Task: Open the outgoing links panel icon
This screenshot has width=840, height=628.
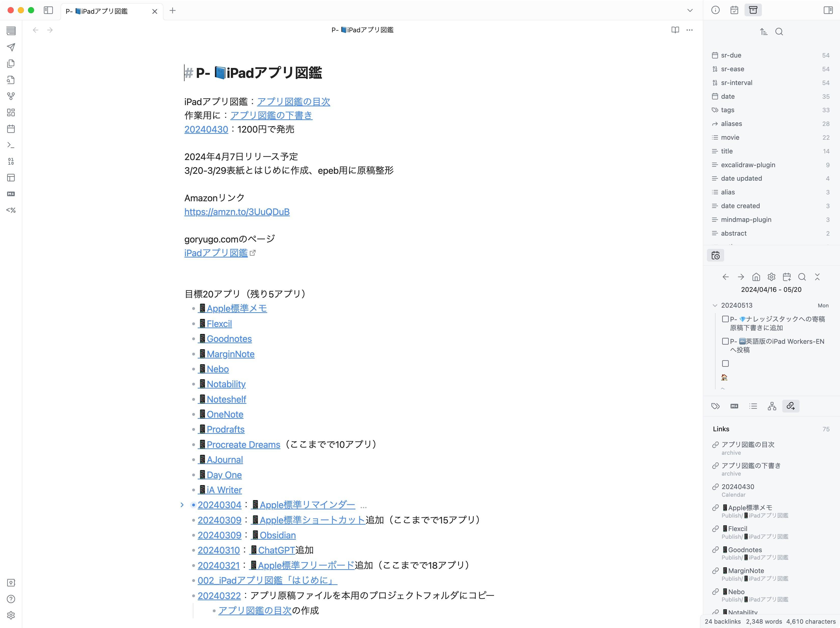Action: pyautogui.click(x=791, y=406)
